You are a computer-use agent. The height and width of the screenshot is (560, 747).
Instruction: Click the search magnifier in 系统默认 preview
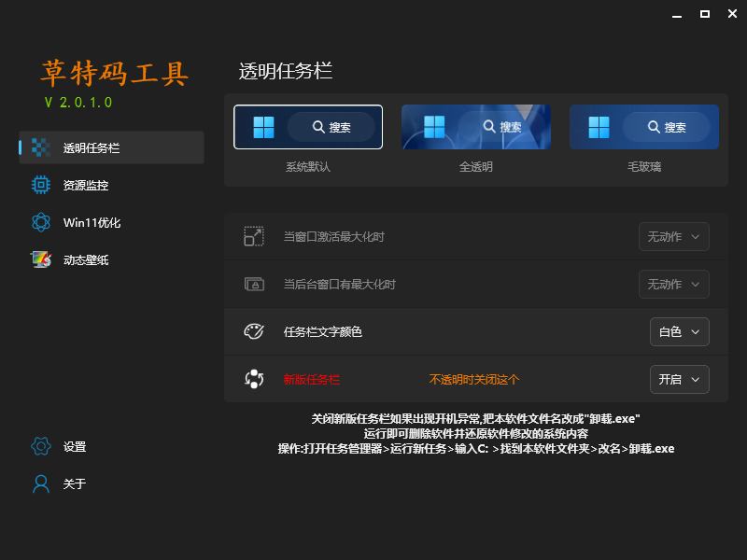(318, 127)
